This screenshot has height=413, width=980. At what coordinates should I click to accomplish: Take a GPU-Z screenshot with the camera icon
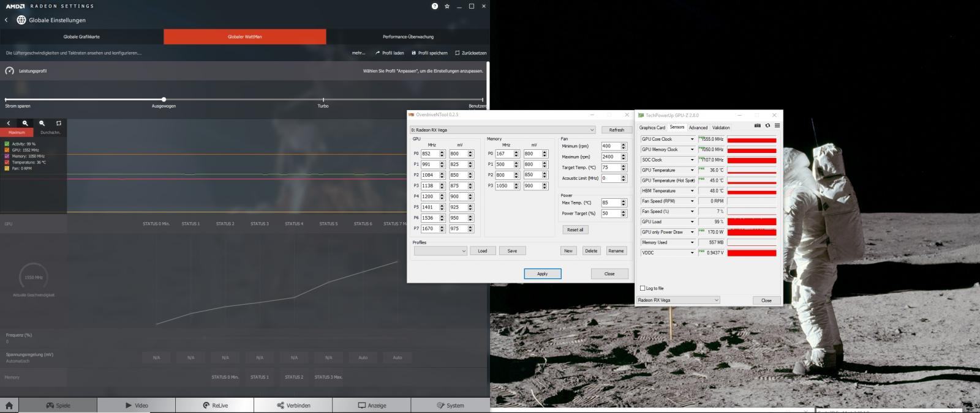point(758,125)
